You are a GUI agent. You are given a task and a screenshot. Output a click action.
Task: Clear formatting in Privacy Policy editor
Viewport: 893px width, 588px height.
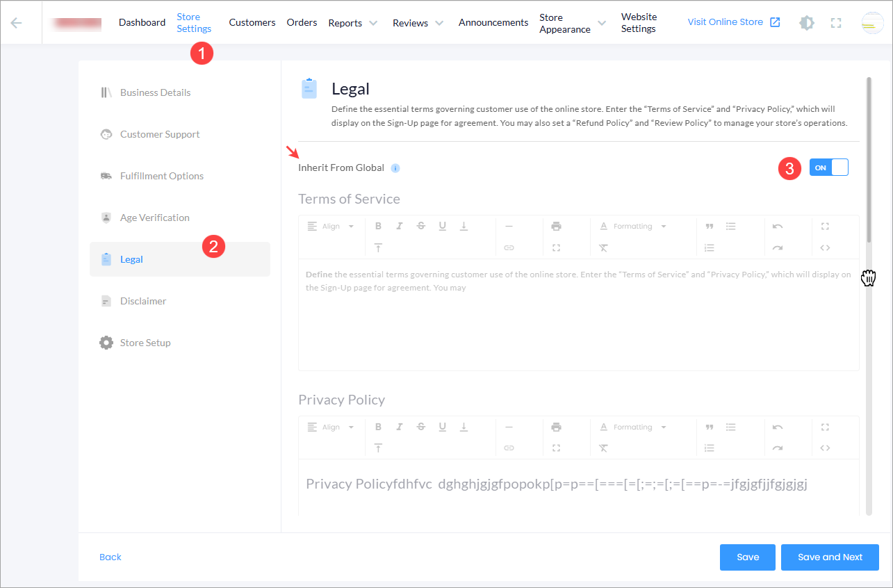[603, 448]
